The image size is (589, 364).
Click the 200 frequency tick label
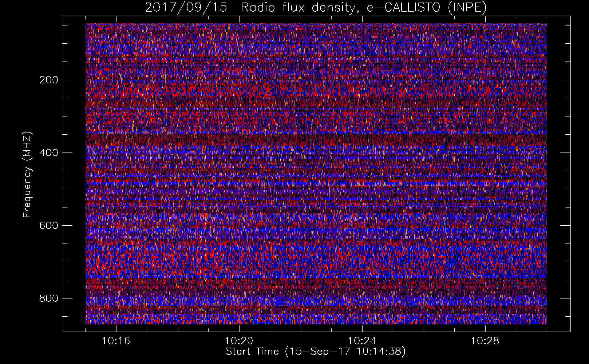(x=49, y=80)
